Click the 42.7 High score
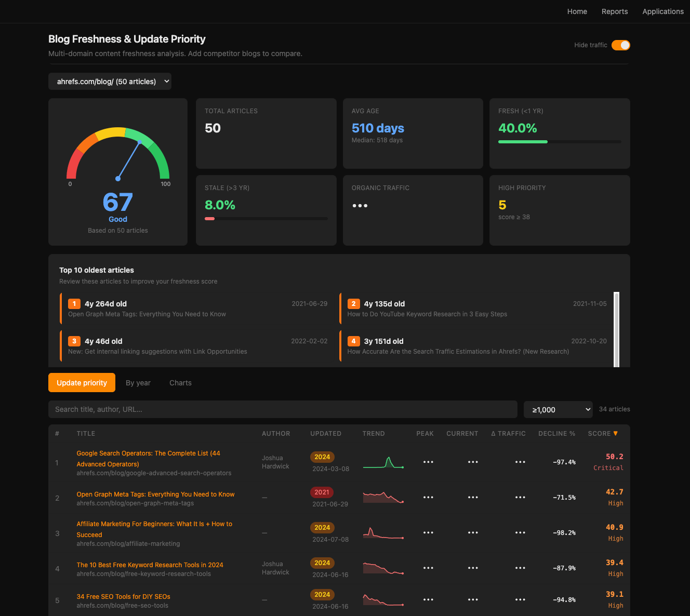The height and width of the screenshot is (616, 690). pos(615,497)
